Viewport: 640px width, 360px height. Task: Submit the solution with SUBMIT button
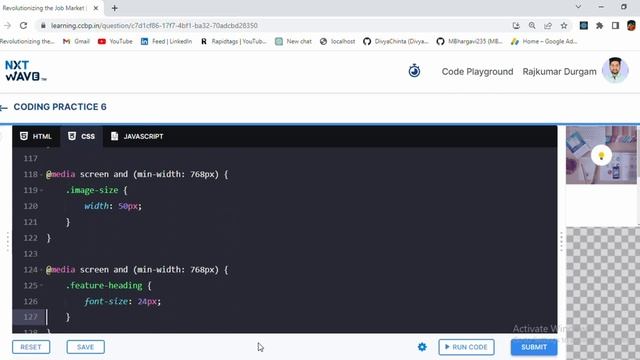(x=533, y=347)
